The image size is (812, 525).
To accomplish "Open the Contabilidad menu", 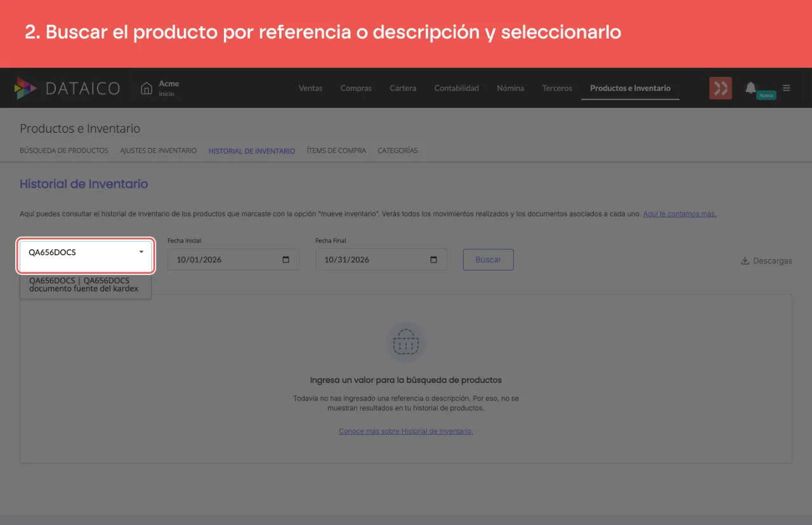I will click(x=457, y=88).
